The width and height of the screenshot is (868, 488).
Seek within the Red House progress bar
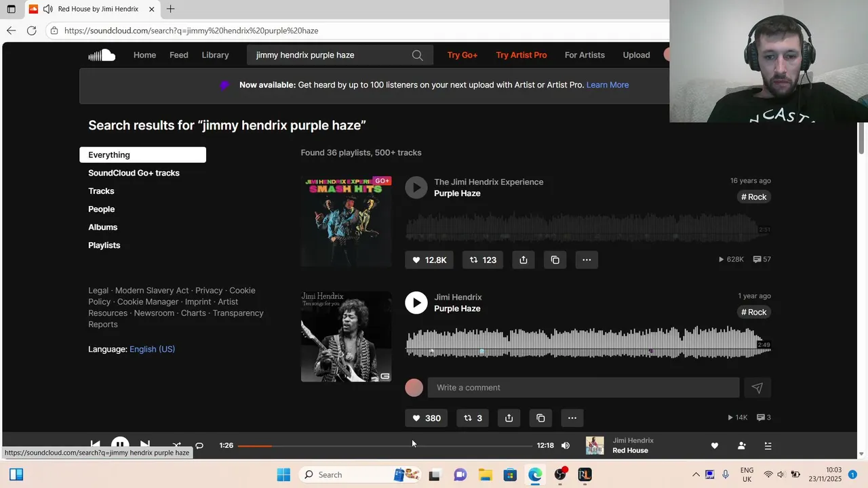385,445
